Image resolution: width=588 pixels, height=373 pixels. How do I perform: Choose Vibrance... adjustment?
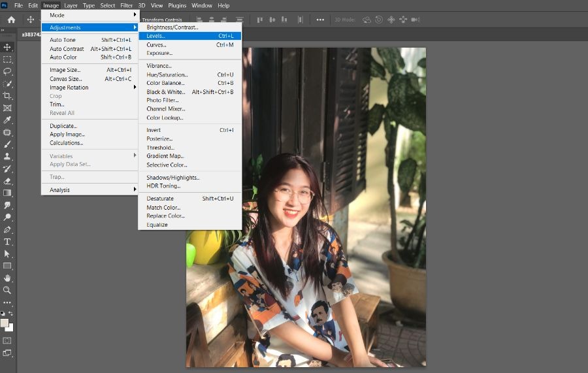pyautogui.click(x=190, y=65)
